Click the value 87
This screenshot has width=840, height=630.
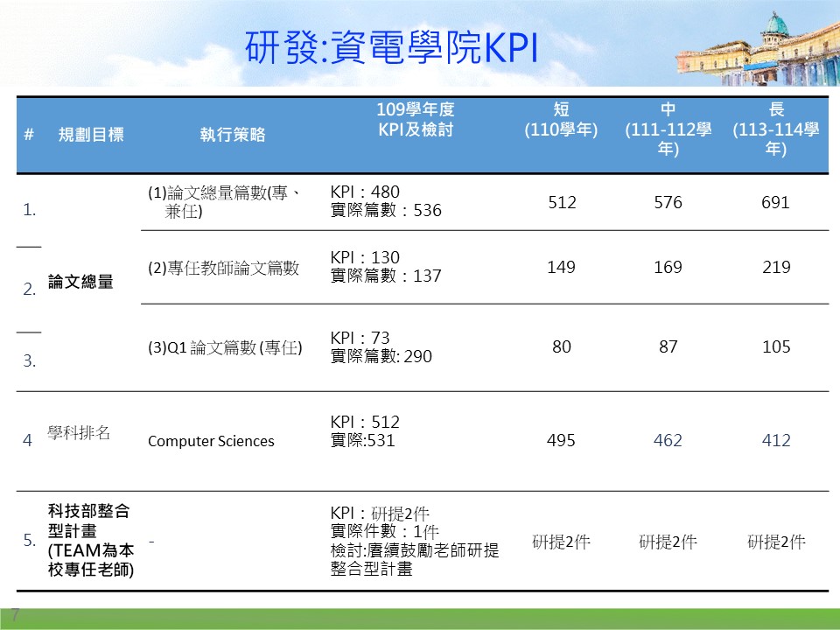point(668,346)
